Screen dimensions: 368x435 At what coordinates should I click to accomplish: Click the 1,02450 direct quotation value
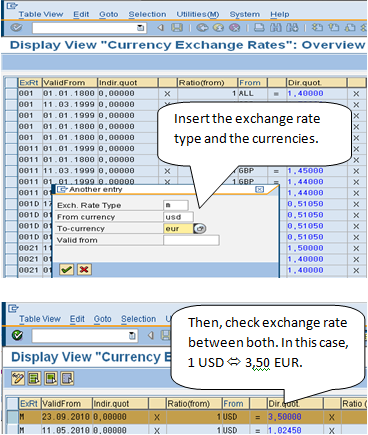285,430
